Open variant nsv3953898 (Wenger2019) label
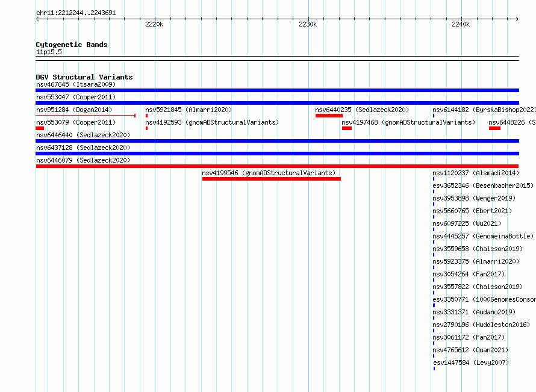The height and width of the screenshot is (392, 536). coord(474,198)
